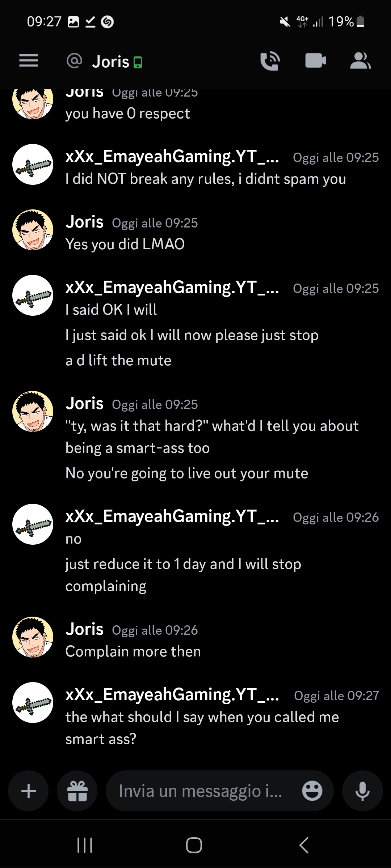Open the member list from the top bar
Image resolution: width=391 pixels, height=868 pixels.
pyautogui.click(x=361, y=61)
